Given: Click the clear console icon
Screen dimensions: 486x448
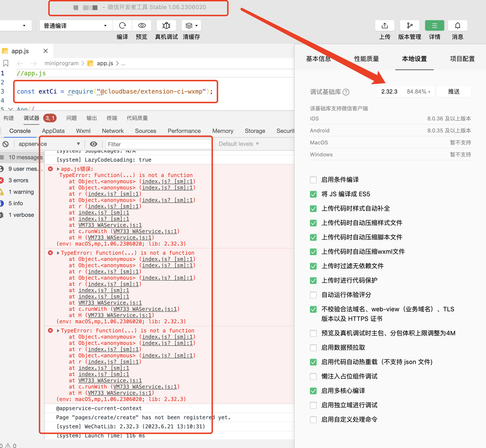Looking at the screenshot, I should click(x=6, y=144).
